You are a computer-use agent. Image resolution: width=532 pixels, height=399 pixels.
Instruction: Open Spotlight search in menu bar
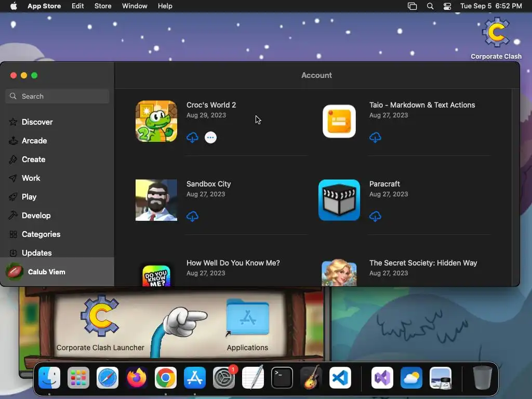coord(430,6)
